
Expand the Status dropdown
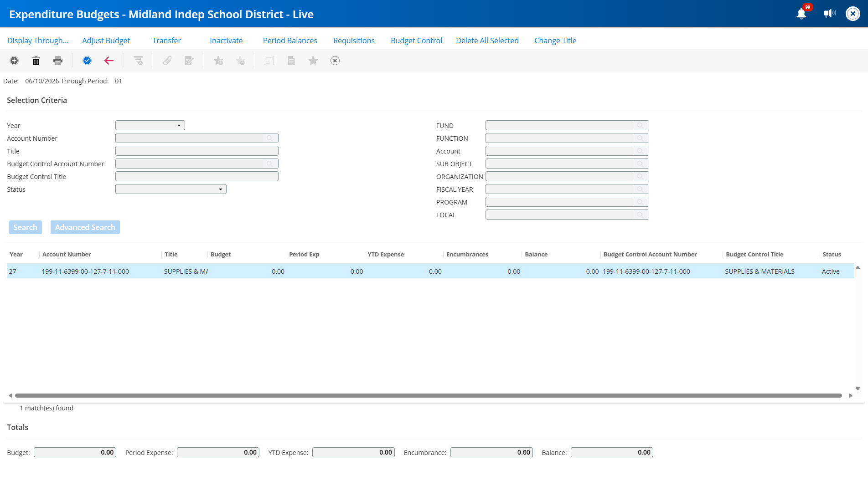(x=171, y=189)
